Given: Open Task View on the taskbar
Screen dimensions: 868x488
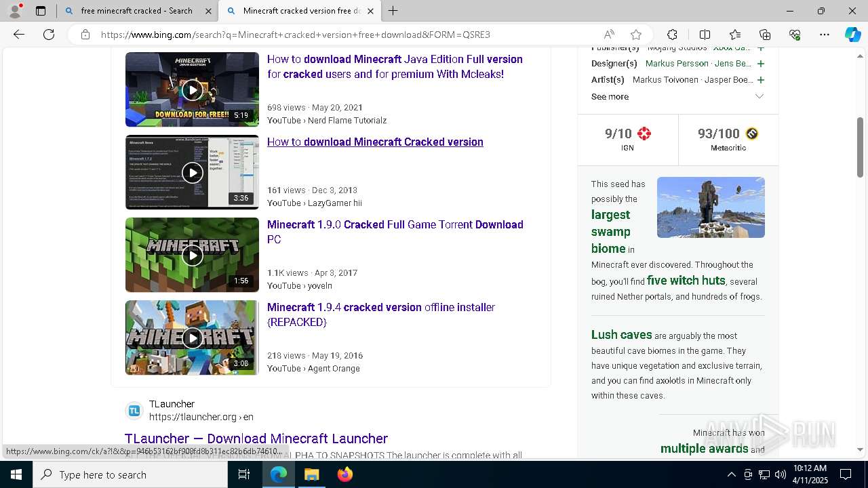Looking at the screenshot, I should 244,474.
